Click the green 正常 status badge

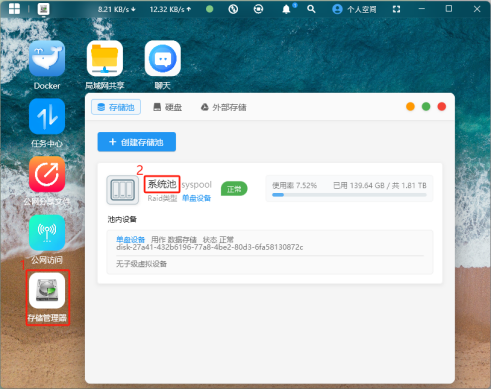(x=234, y=189)
